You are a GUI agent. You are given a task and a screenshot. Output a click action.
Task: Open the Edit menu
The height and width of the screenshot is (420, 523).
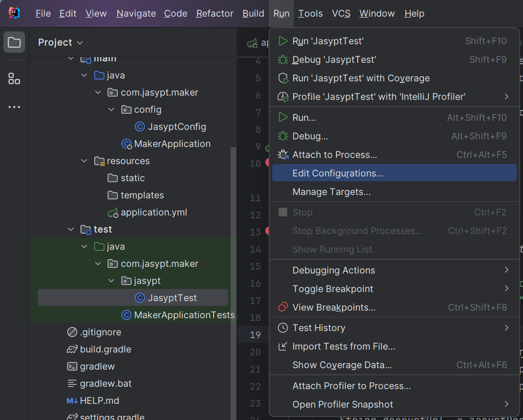(x=68, y=14)
